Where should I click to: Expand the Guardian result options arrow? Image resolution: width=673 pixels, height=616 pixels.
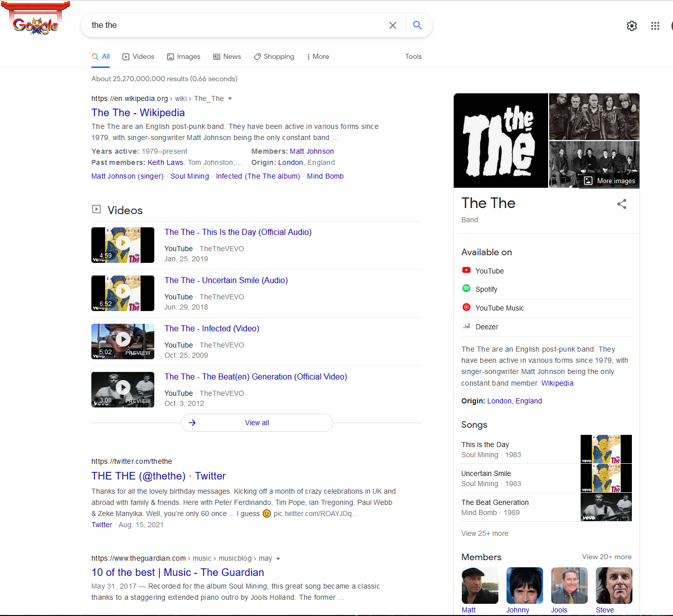(278, 559)
